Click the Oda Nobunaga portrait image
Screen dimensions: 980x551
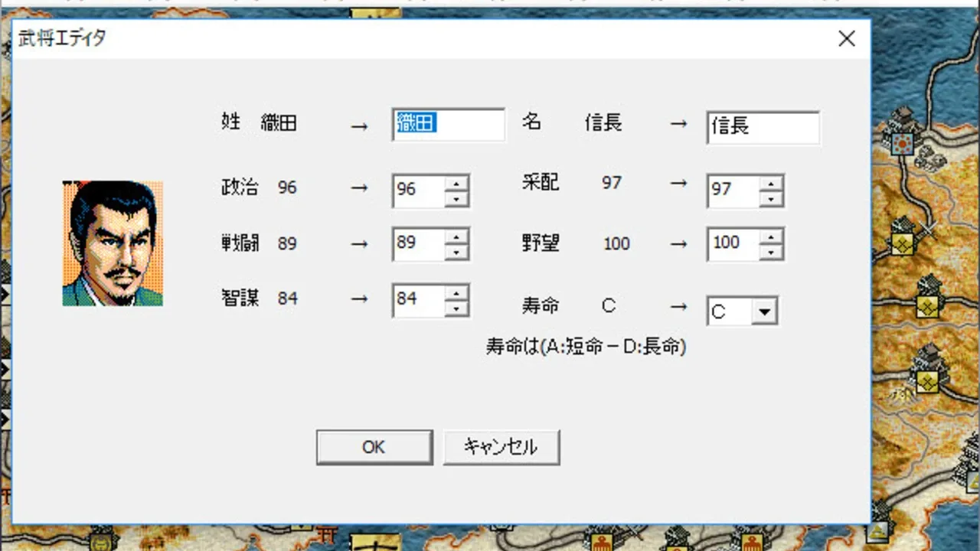tap(113, 243)
